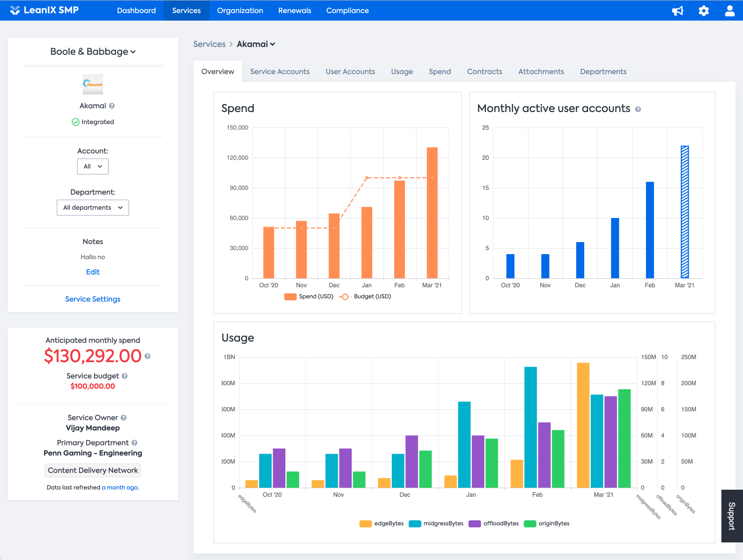Open the user profile icon
The width and height of the screenshot is (743, 560).
[x=730, y=11]
